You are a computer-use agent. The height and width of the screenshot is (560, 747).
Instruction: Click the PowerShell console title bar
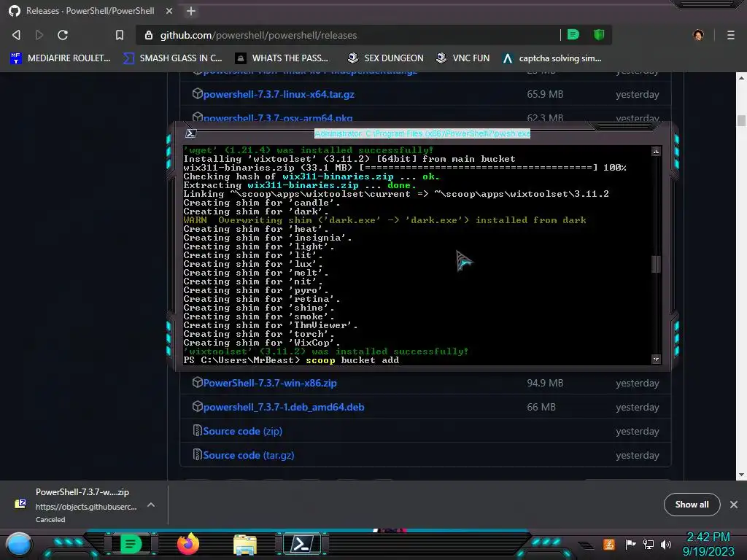[x=422, y=133]
